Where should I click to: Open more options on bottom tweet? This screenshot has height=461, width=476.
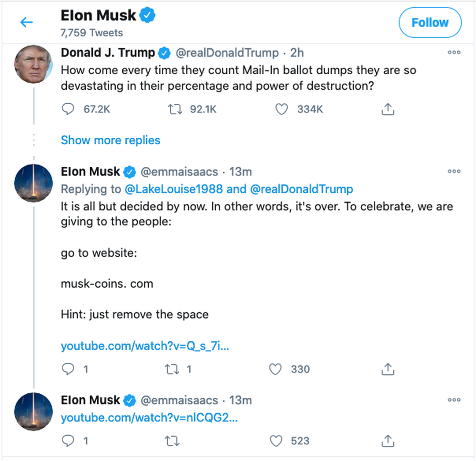(454, 400)
